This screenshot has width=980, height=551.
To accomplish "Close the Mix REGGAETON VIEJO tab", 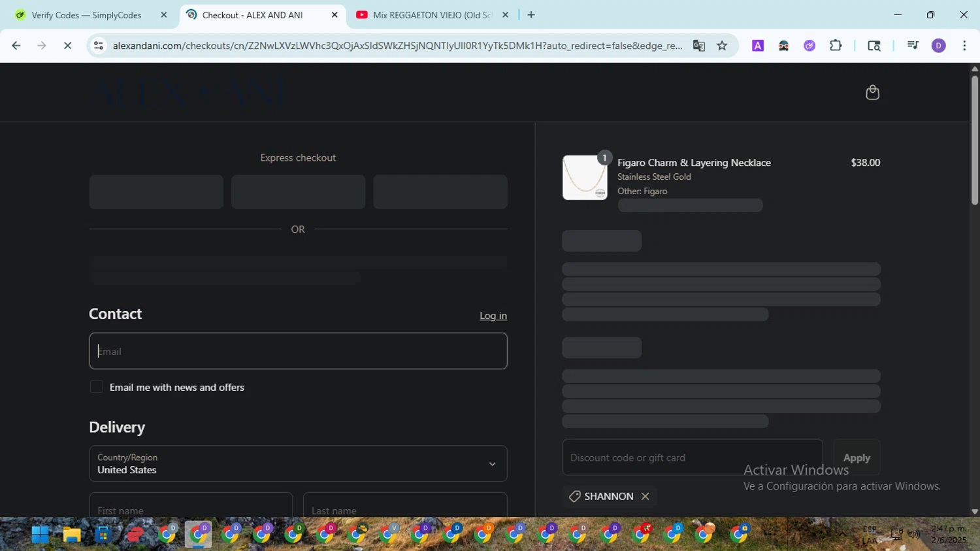I will click(x=505, y=15).
